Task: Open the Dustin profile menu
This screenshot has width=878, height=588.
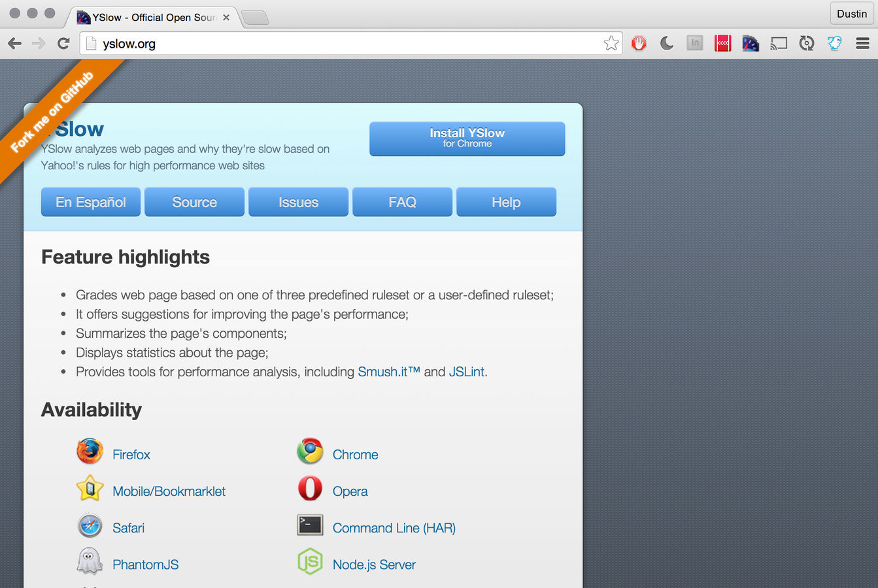Action: (852, 14)
